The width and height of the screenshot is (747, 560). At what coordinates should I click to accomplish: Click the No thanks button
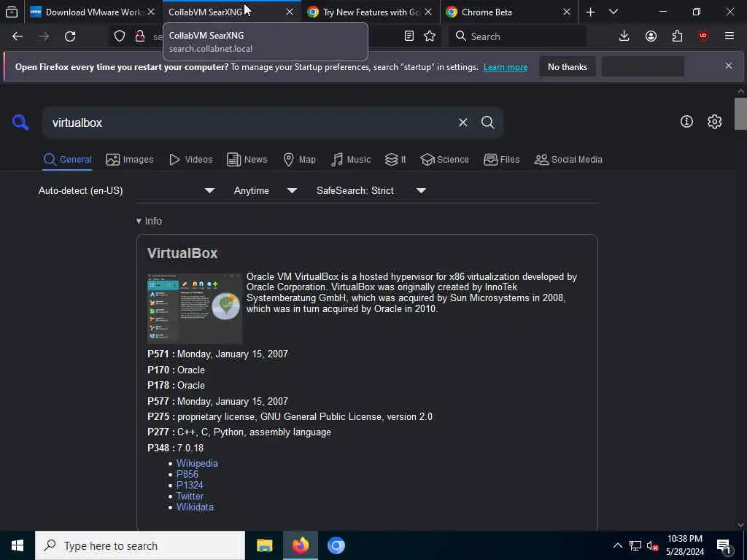pos(568,67)
